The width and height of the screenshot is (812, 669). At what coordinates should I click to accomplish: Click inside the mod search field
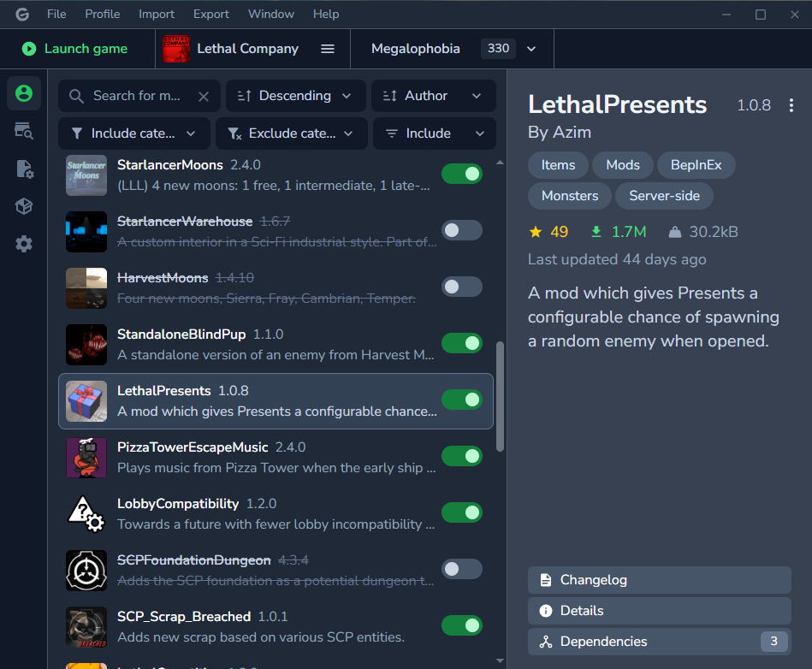tap(137, 96)
